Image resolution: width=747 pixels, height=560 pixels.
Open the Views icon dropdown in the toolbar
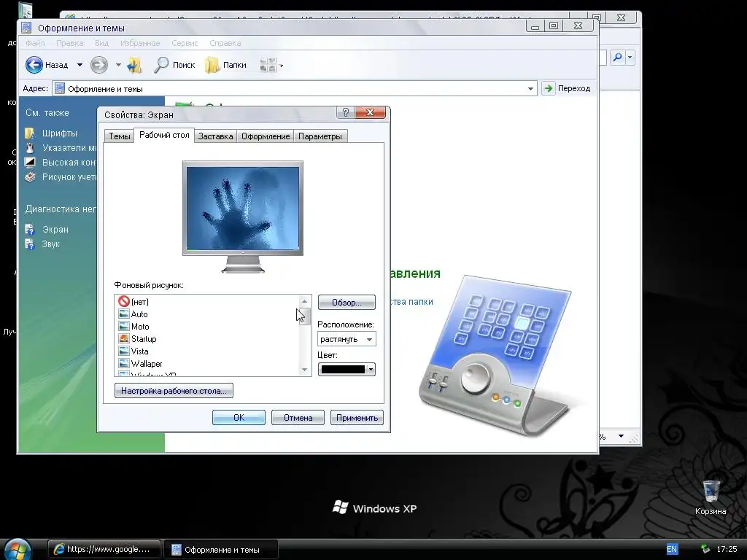[271, 65]
